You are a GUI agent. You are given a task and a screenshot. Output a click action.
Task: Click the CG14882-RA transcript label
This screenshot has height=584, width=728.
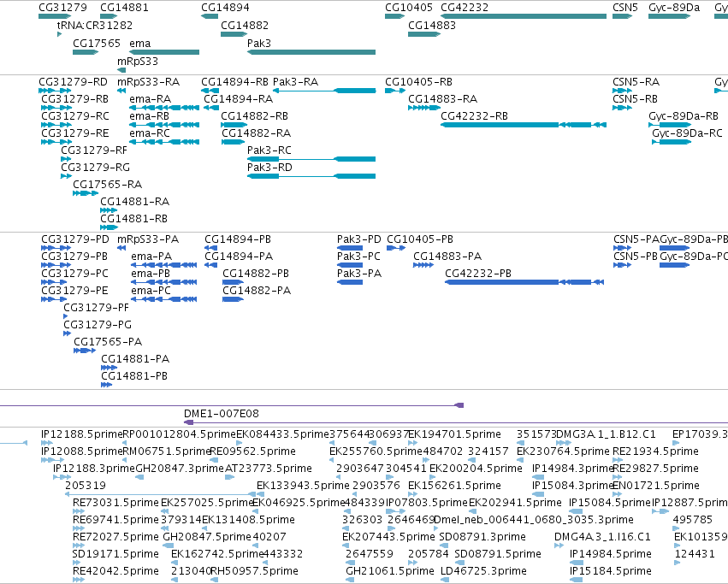point(256,133)
